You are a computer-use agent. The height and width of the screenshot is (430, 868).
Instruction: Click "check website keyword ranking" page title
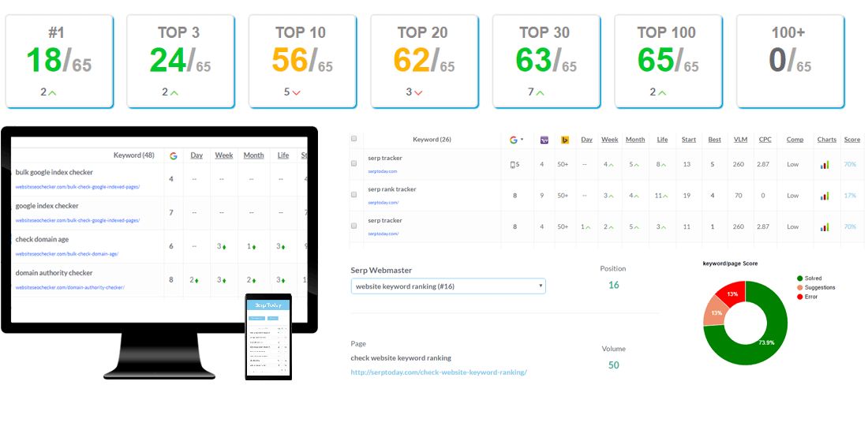(401, 358)
